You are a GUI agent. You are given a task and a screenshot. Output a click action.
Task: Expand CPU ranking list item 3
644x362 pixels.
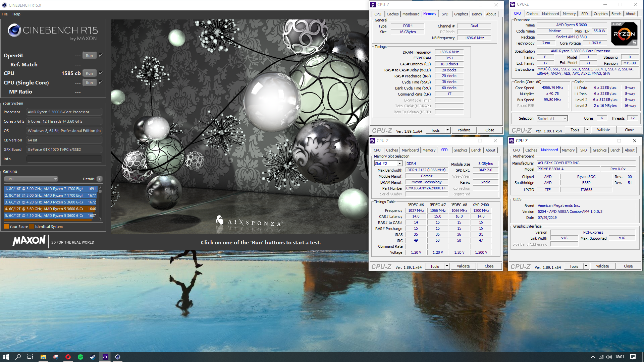(50, 202)
